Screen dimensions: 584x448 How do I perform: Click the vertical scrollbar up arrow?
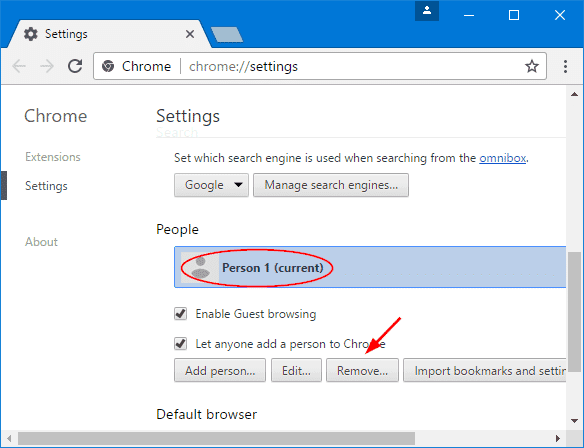574,94
